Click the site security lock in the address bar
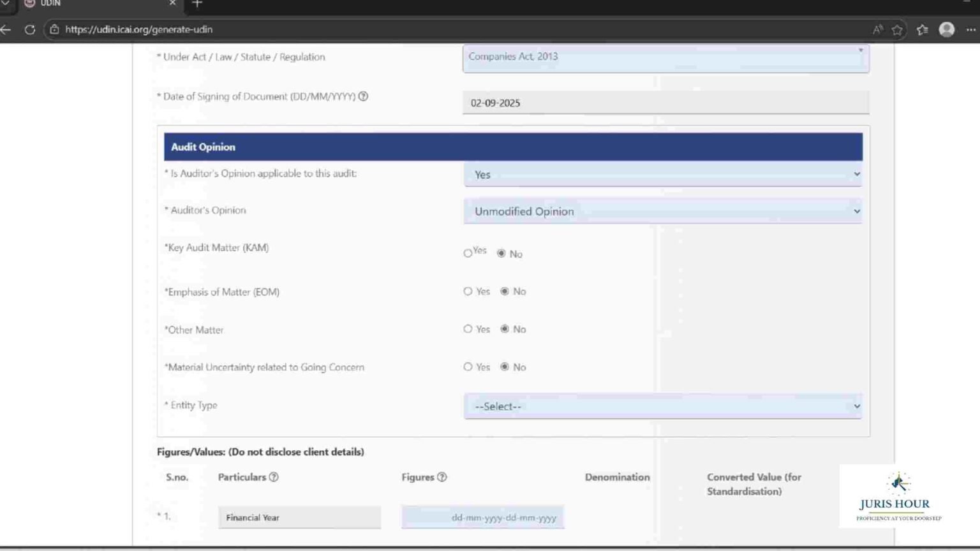This screenshot has width=980, height=551. click(x=54, y=29)
